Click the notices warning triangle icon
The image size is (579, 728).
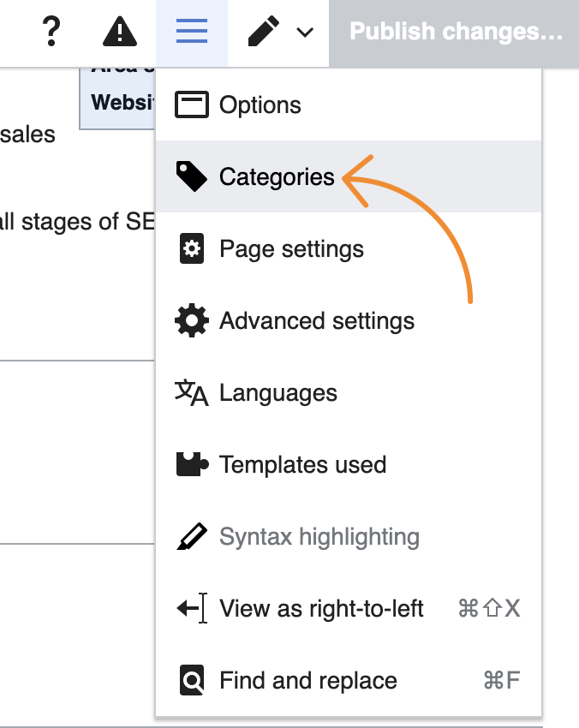(120, 33)
